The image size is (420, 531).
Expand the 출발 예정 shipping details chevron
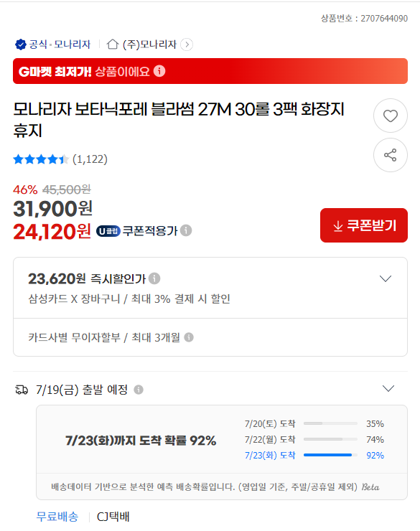click(388, 388)
